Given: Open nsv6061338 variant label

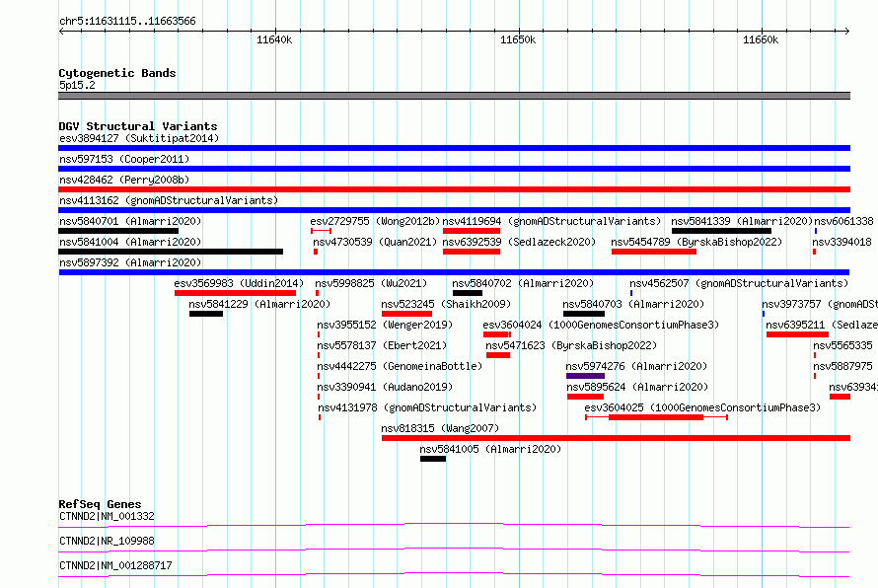Looking at the screenshot, I should coord(843,221).
